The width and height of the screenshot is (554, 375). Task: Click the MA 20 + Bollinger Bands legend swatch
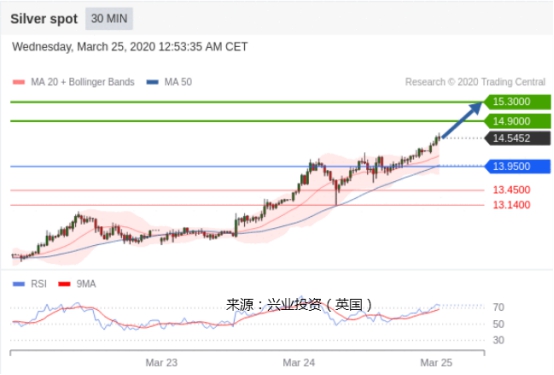pyautogui.click(x=18, y=82)
